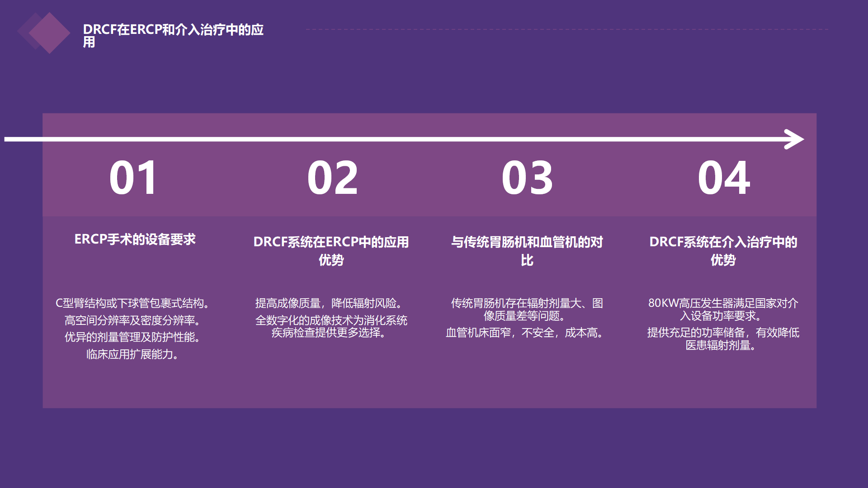Viewport: 868px width, 488px height.
Task: Click the large number 01
Action: pyautogui.click(x=133, y=178)
